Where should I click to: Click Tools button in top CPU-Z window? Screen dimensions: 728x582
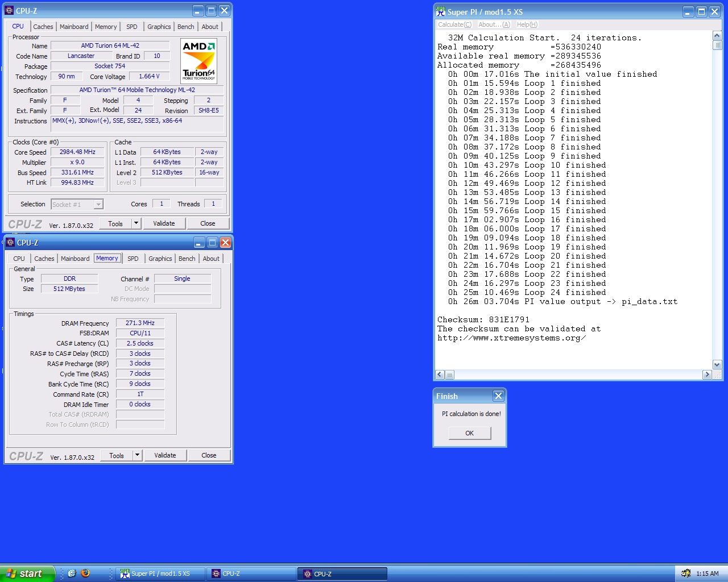(x=115, y=224)
